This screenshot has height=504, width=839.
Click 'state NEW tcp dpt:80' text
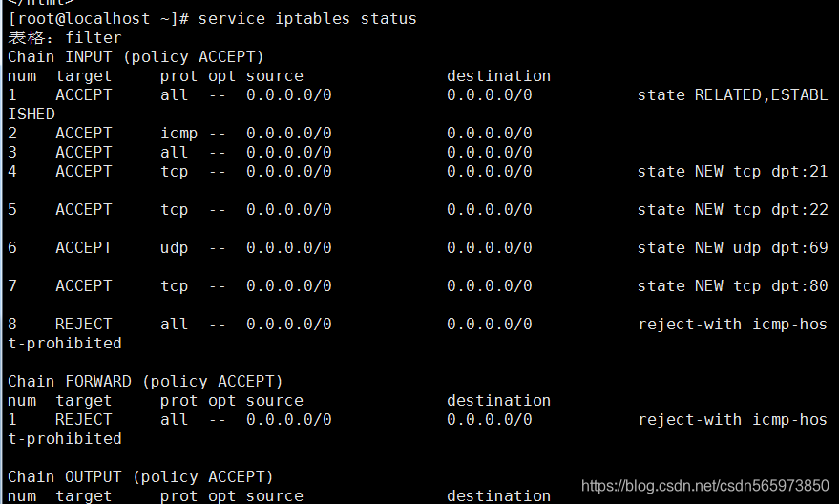click(732, 286)
